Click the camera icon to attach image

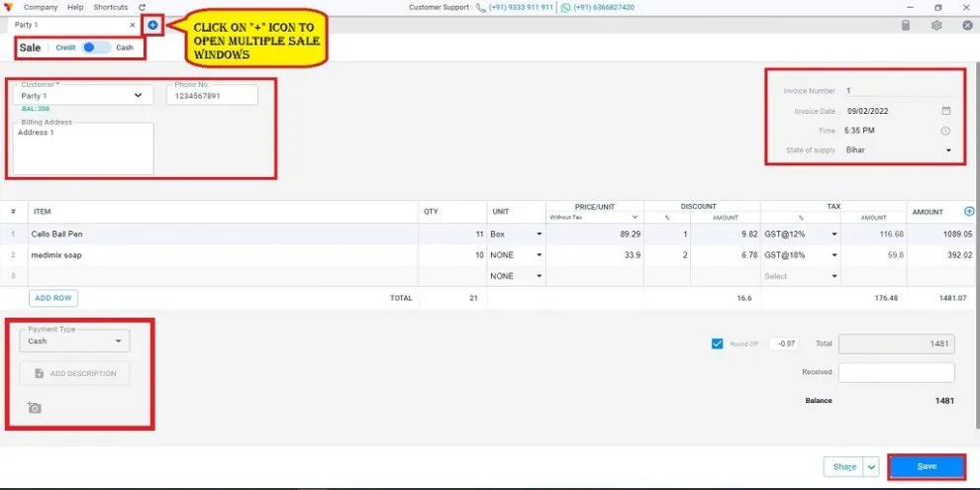coord(35,408)
